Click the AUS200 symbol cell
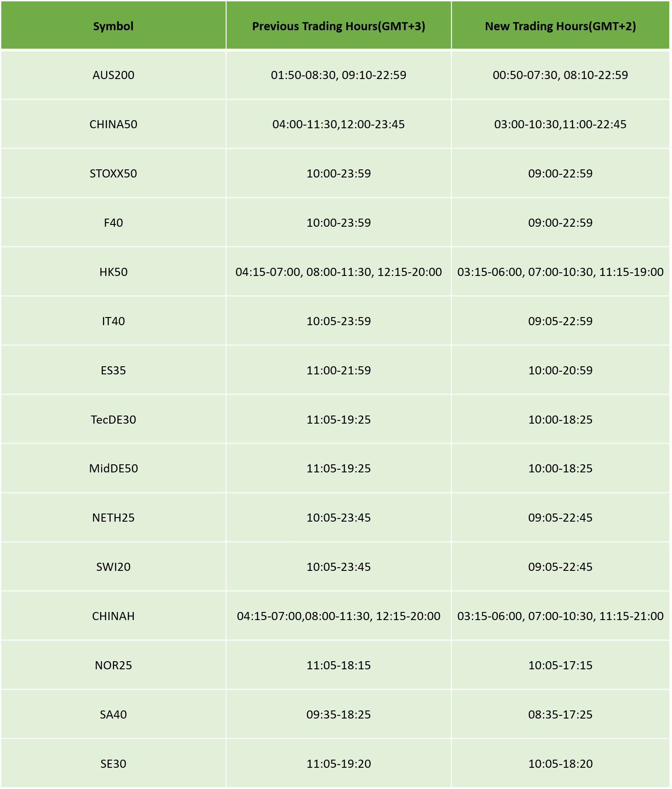The image size is (672, 789). click(113, 75)
